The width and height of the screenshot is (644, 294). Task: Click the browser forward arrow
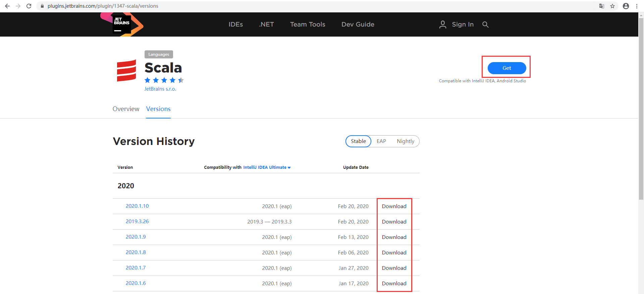pos(18,6)
